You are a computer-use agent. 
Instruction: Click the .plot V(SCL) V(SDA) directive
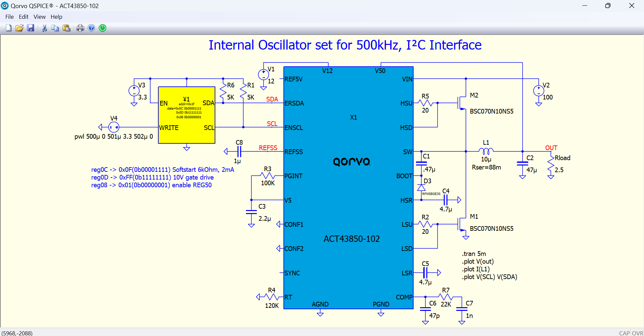[489, 277]
